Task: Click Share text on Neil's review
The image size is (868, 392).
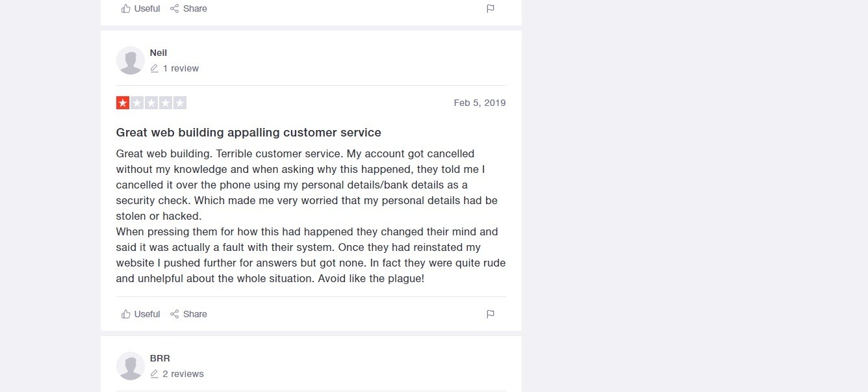Action: 195,314
